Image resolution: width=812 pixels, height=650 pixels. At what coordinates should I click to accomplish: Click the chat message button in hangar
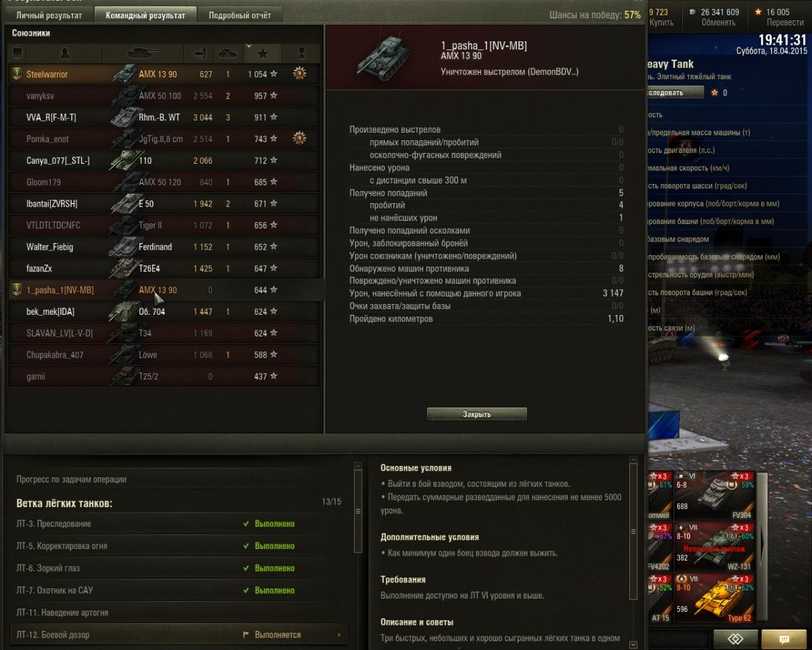click(x=784, y=638)
